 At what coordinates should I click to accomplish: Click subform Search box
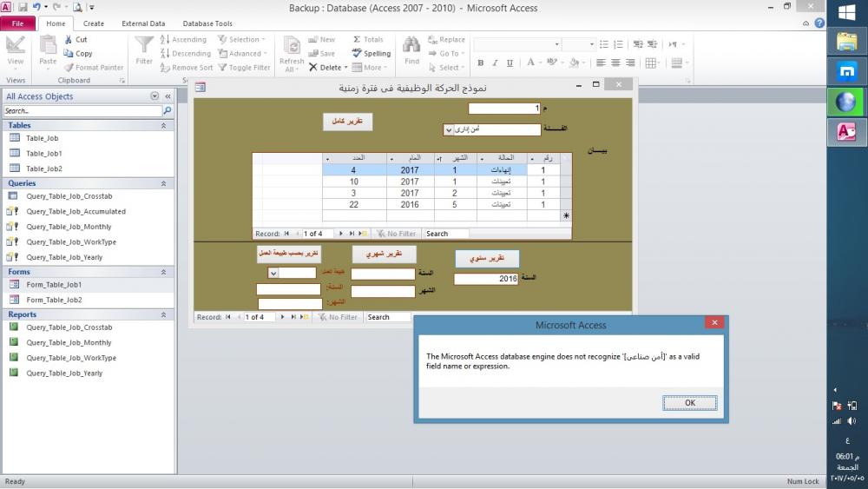click(446, 234)
